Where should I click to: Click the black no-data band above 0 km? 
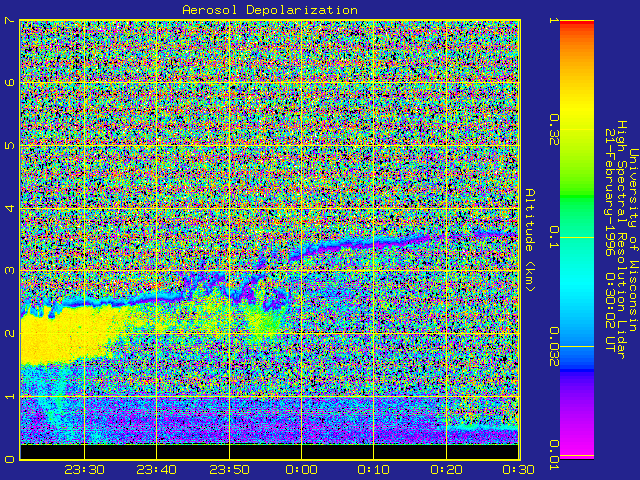[x=269, y=451]
